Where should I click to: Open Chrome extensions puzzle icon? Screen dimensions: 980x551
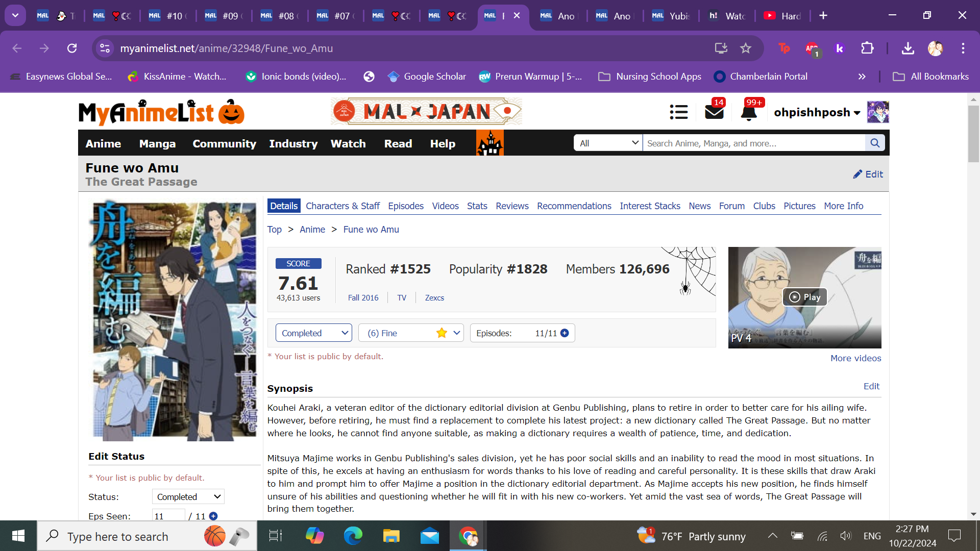coord(867,48)
